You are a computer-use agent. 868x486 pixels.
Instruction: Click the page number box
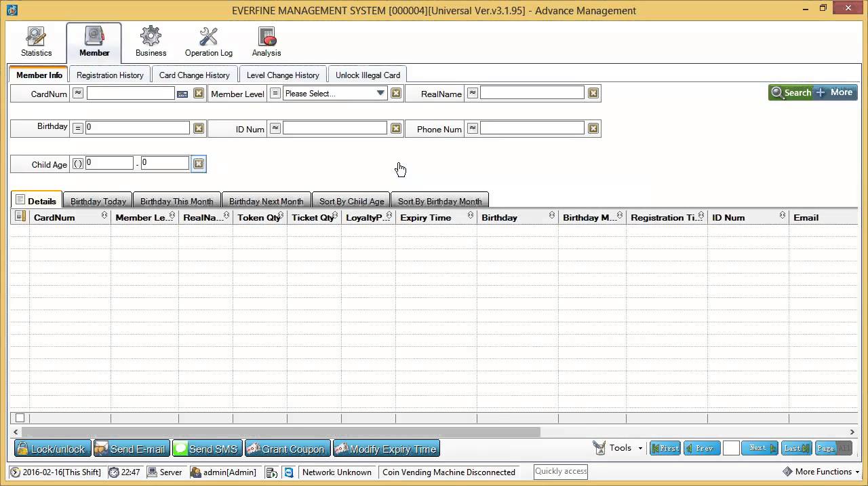point(731,448)
